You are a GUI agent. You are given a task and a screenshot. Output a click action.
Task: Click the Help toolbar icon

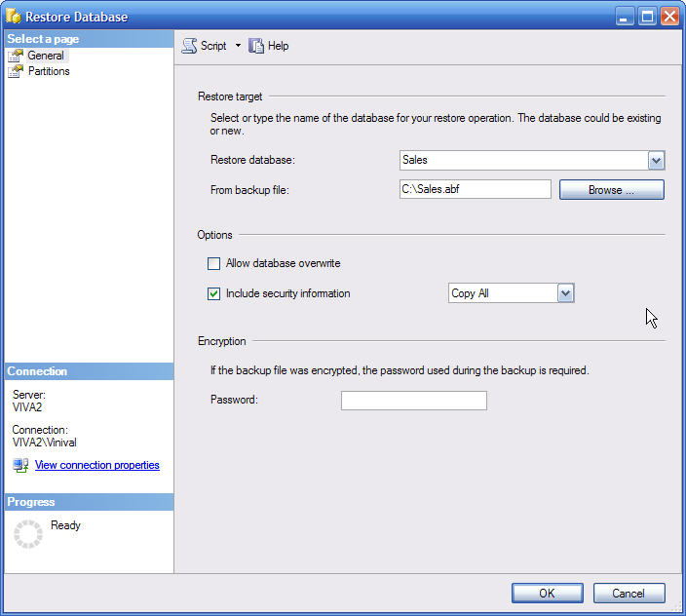coord(256,46)
